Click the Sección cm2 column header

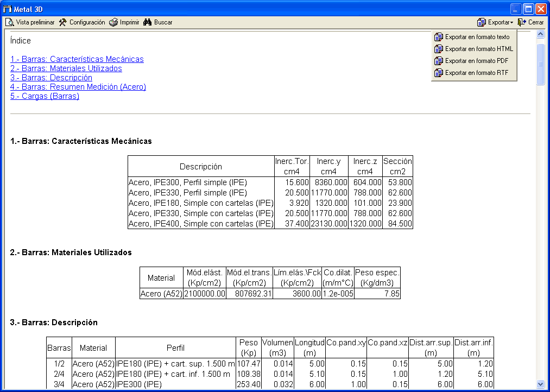tap(397, 166)
